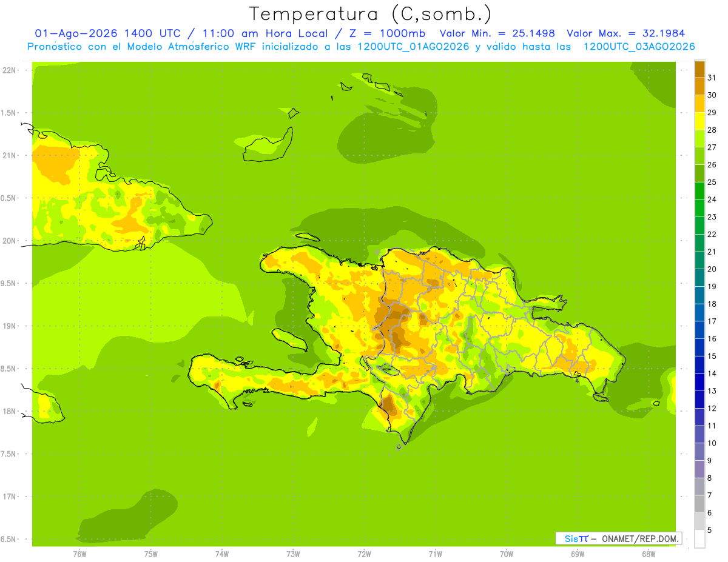Click the '72W' longitude label

[364, 554]
